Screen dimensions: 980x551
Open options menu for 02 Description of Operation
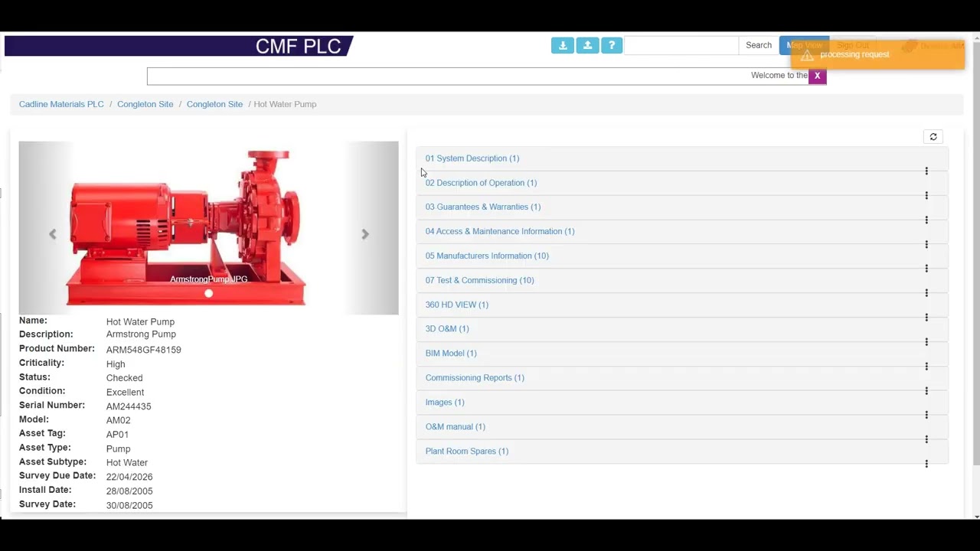926,196
